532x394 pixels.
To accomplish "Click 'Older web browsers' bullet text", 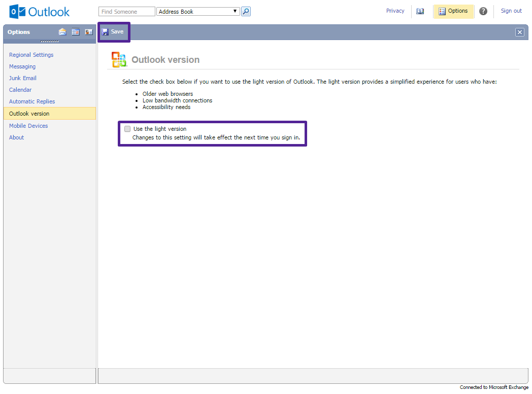I will point(168,94).
